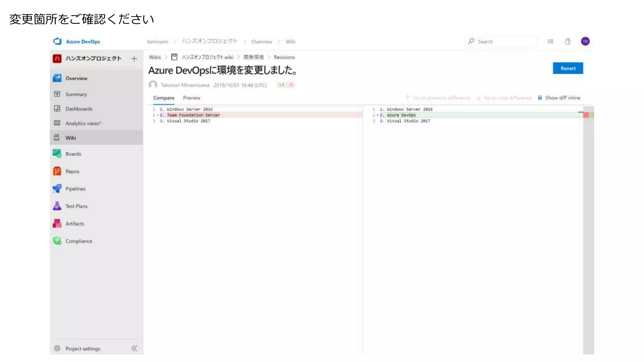This screenshot has width=644, height=362.
Task: Collapse the sidebar with double chevron
Action: (134, 348)
